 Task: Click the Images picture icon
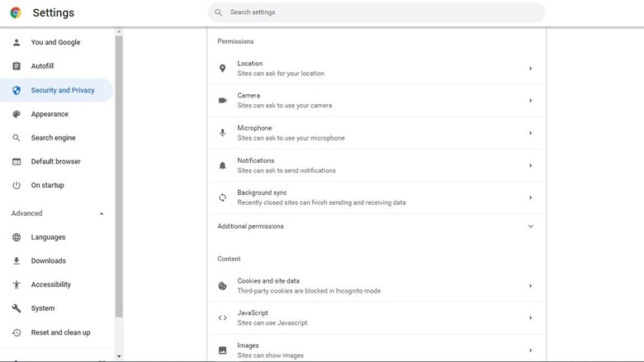(x=222, y=350)
